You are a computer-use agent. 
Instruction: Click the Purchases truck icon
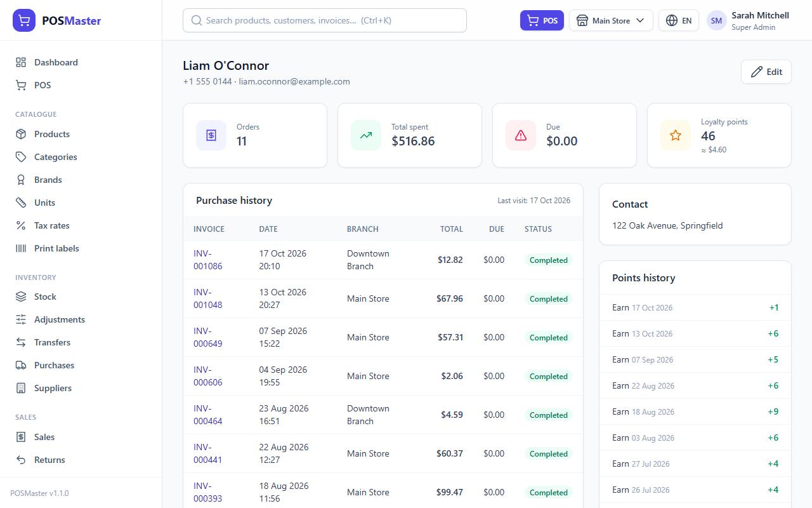[21, 365]
